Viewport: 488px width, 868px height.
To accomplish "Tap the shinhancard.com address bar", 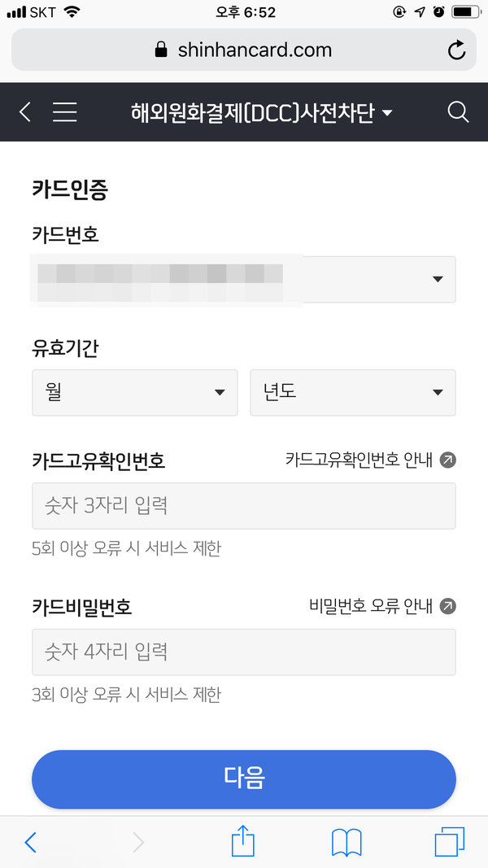I will point(243,50).
